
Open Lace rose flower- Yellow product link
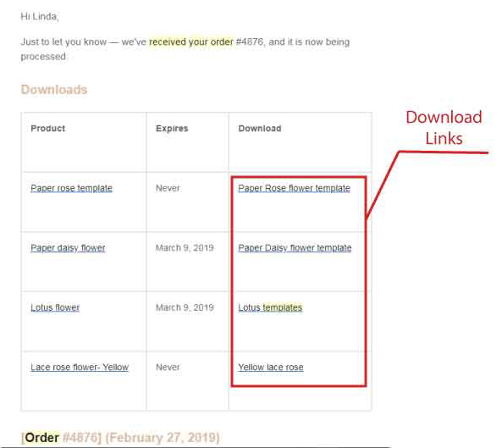(80, 367)
